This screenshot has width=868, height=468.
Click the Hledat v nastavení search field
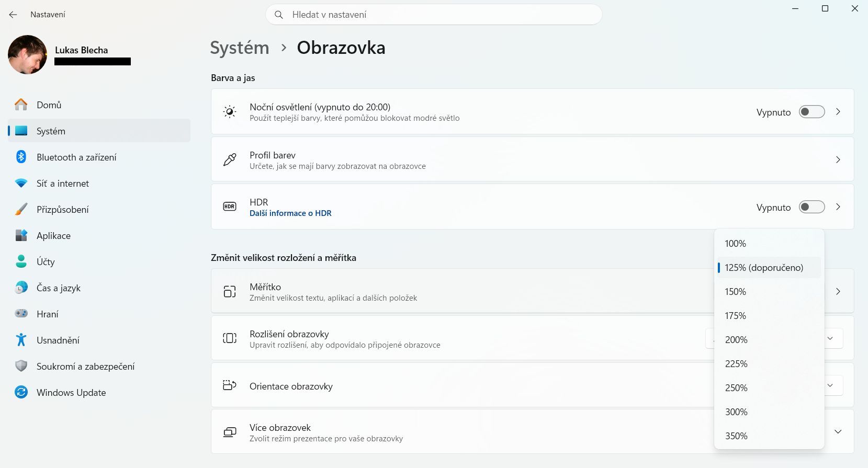434,15
